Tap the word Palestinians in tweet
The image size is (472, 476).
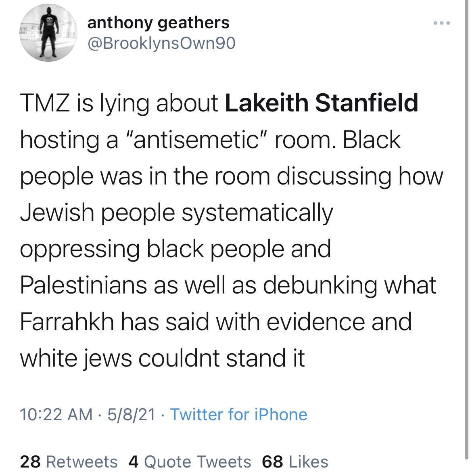84,285
